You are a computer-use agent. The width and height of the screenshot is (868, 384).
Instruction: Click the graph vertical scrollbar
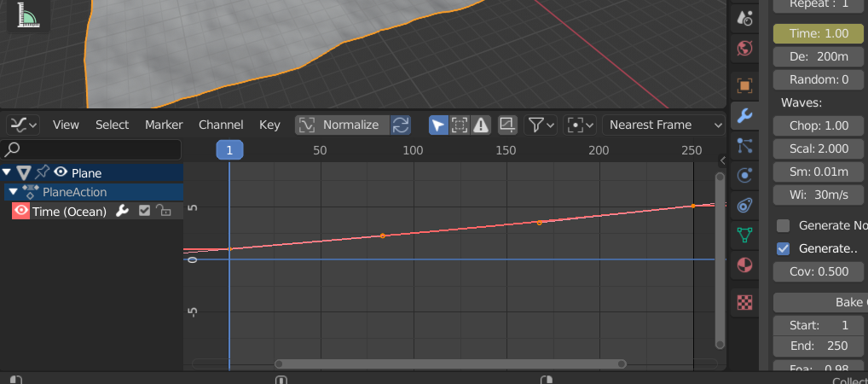point(720,260)
